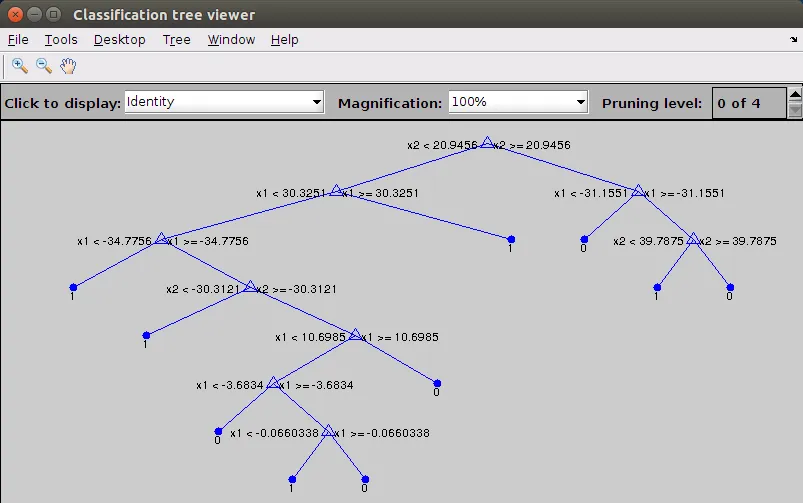Image resolution: width=803 pixels, height=503 pixels.
Task: Maximize the Classification tree viewer window
Action: [53, 14]
